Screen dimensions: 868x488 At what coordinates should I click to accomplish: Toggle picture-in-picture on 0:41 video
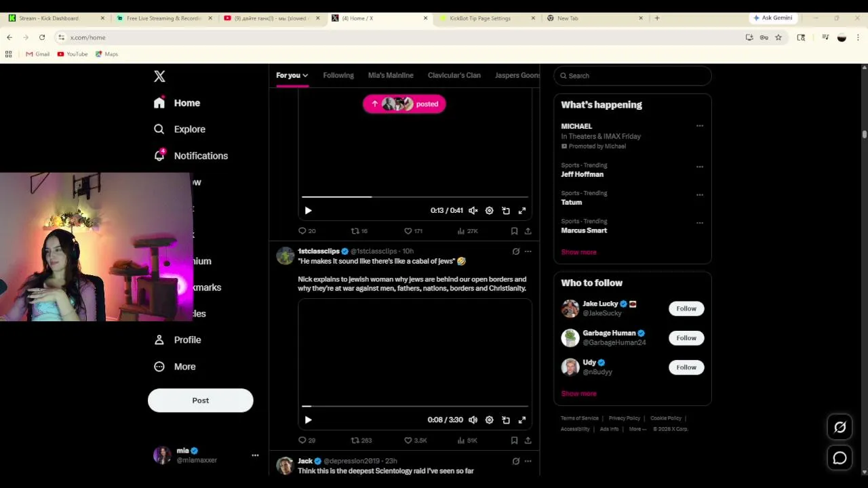point(506,211)
